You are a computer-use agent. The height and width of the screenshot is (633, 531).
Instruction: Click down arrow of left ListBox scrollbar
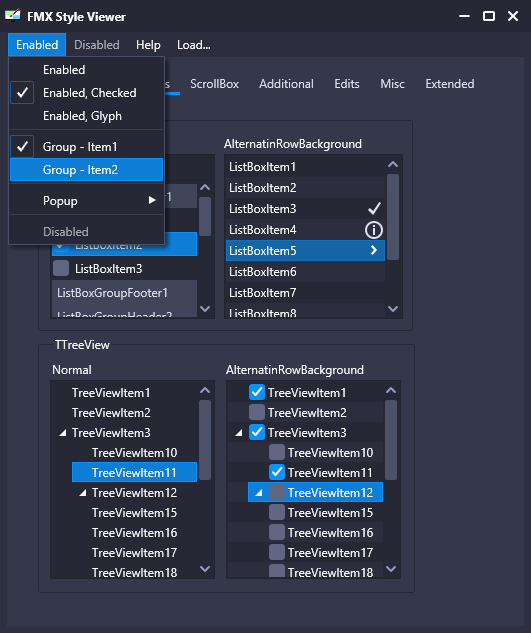tap(205, 309)
